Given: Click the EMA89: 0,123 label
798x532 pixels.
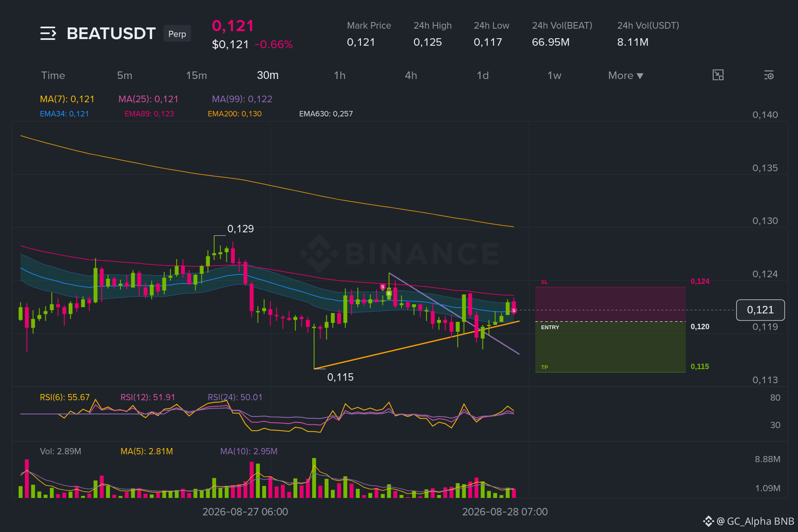Looking at the screenshot, I should [149, 113].
